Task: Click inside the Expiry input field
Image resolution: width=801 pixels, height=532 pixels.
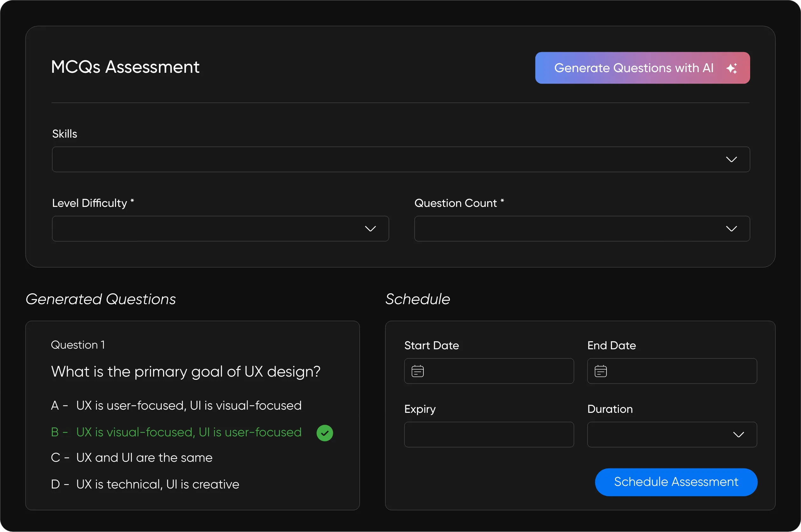Action: 489,435
